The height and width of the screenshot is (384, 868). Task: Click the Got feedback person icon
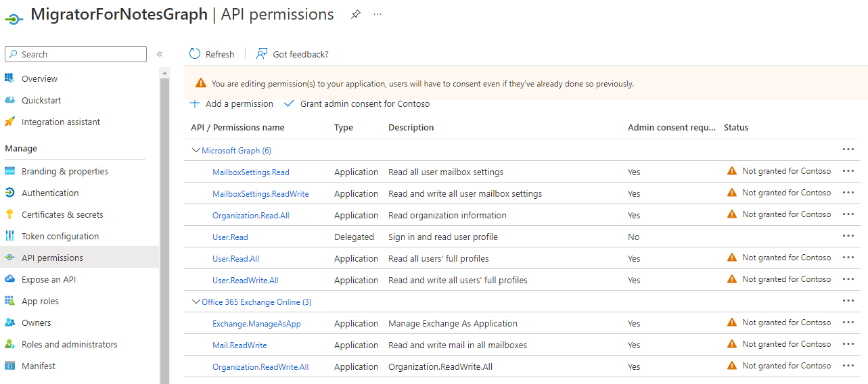pos(262,54)
